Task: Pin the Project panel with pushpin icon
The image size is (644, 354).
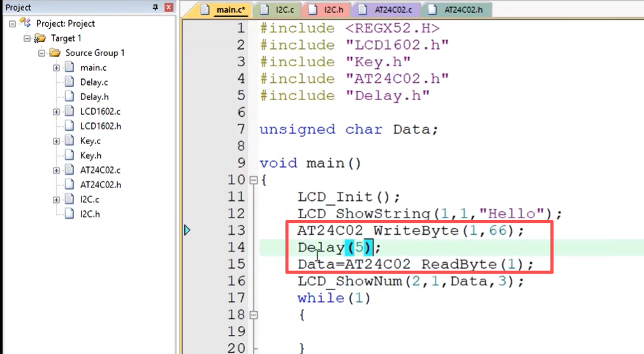Action: [155, 8]
